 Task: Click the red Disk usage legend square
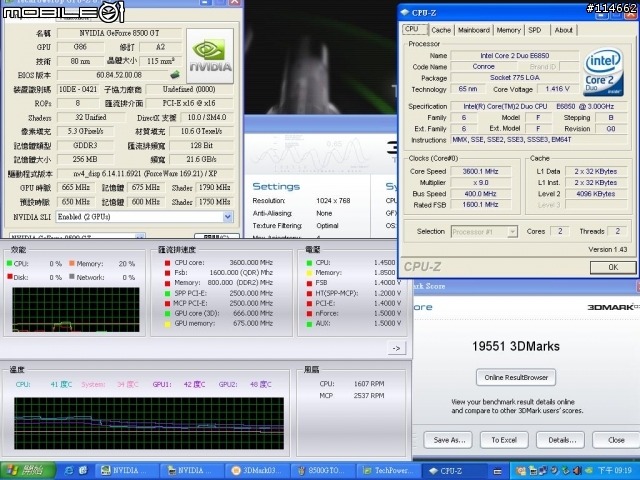pyautogui.click(x=9, y=276)
